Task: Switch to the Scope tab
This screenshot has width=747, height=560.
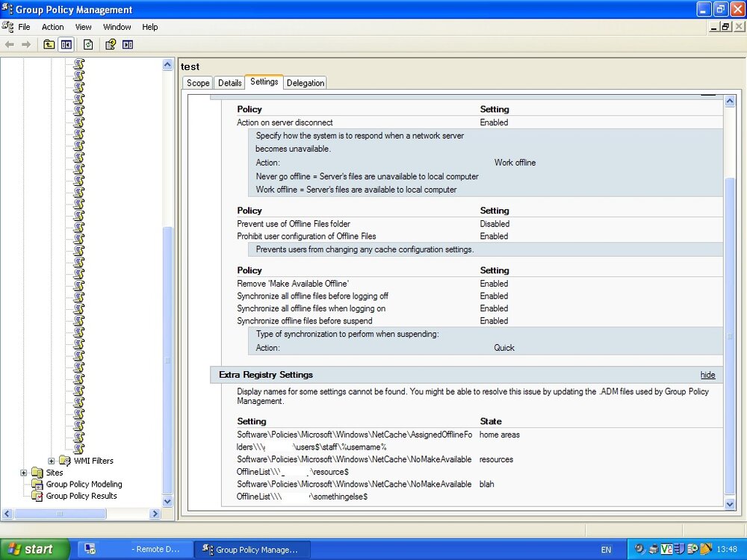Action: click(198, 83)
